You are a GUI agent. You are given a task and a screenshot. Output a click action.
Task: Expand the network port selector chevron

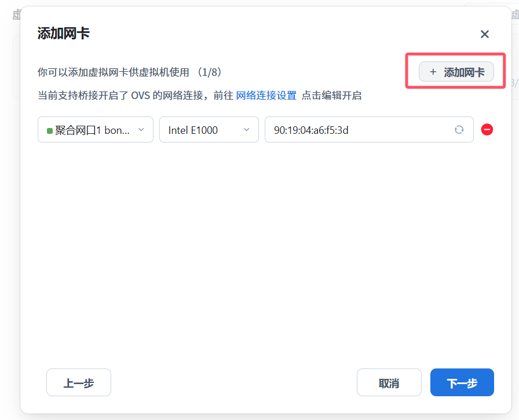(141, 130)
